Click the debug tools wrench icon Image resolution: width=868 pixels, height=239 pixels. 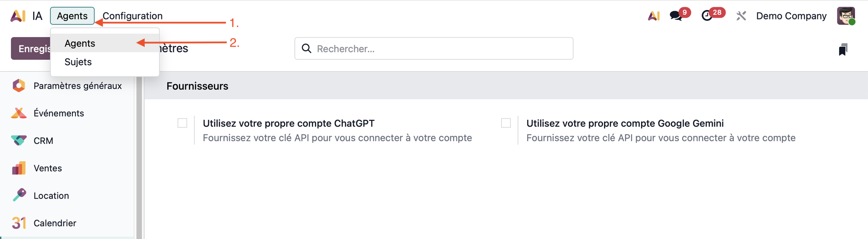[741, 16]
